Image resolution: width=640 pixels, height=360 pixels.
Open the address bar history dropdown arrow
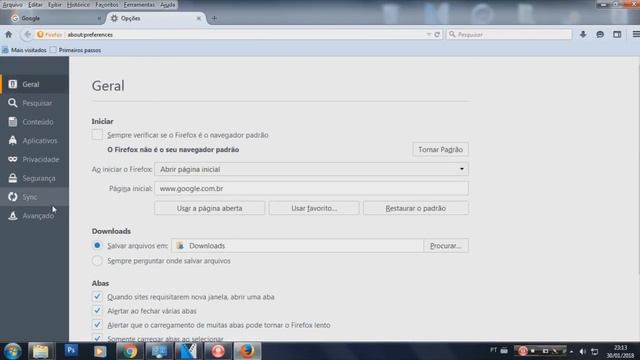429,35
